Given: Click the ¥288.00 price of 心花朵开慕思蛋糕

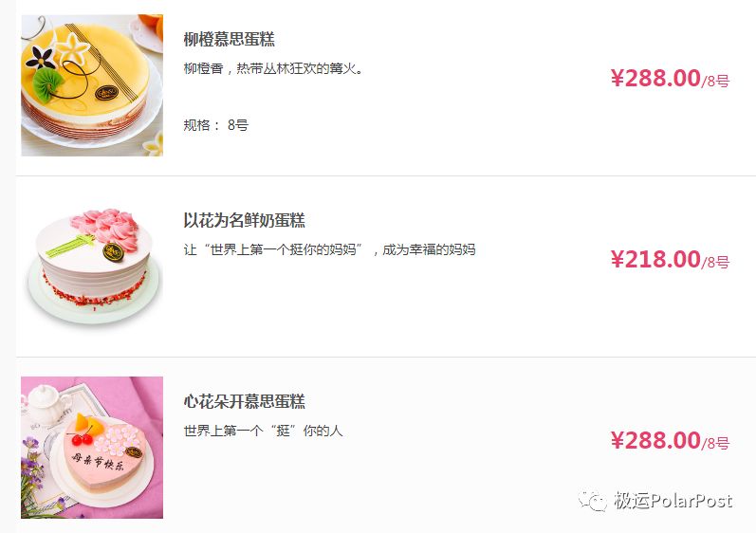Looking at the screenshot, I should tap(655, 440).
